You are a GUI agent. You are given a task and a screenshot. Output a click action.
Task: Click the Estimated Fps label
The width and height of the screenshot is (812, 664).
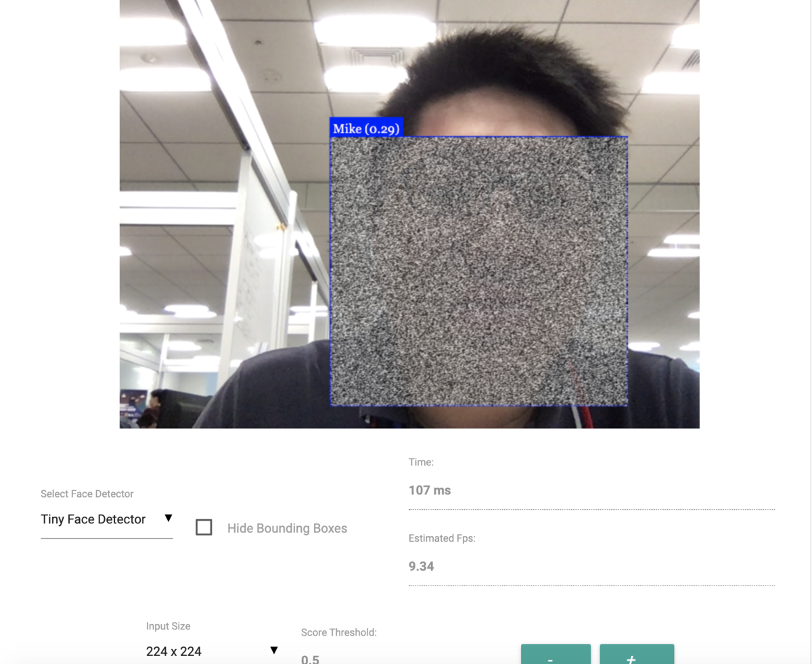tap(442, 539)
